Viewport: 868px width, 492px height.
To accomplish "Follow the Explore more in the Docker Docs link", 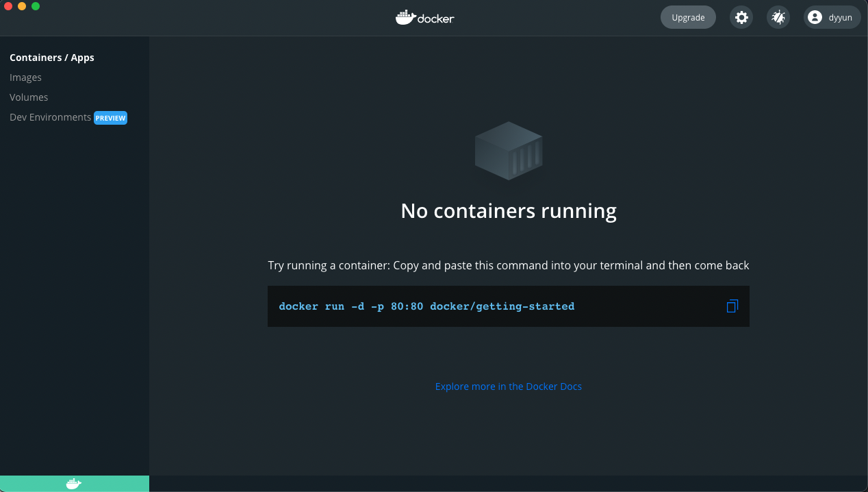I will click(x=509, y=386).
